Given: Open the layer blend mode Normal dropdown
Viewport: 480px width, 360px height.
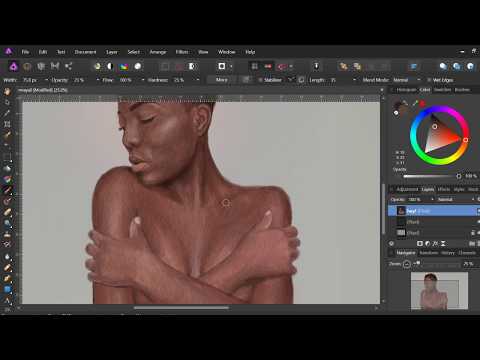Looking at the screenshot, I should pos(456,199).
